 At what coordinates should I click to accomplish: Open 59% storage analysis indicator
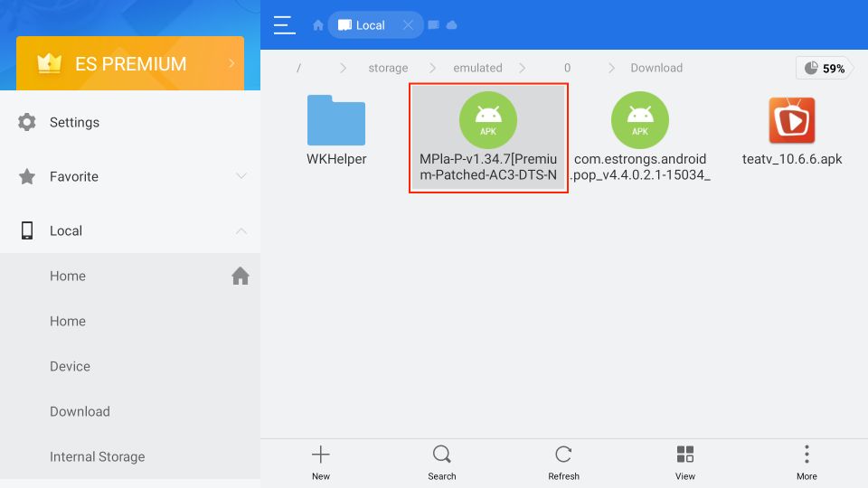coord(825,68)
